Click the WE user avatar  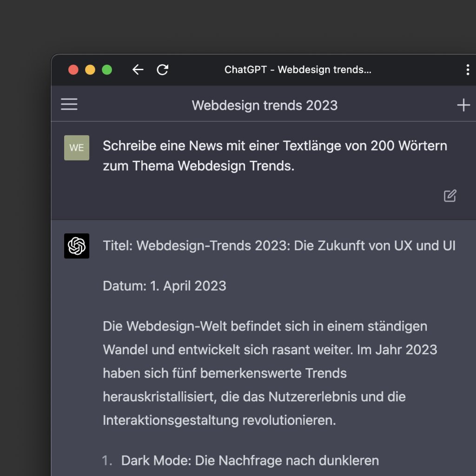pyautogui.click(x=77, y=148)
